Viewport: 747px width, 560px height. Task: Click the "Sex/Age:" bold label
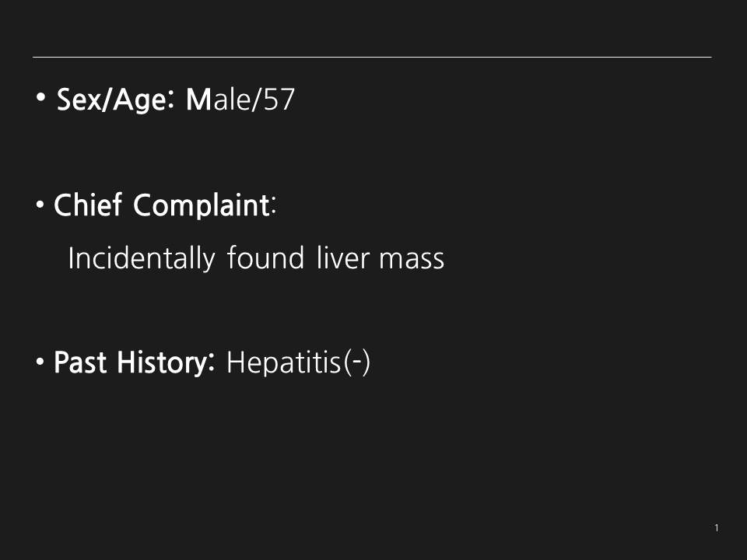point(117,100)
